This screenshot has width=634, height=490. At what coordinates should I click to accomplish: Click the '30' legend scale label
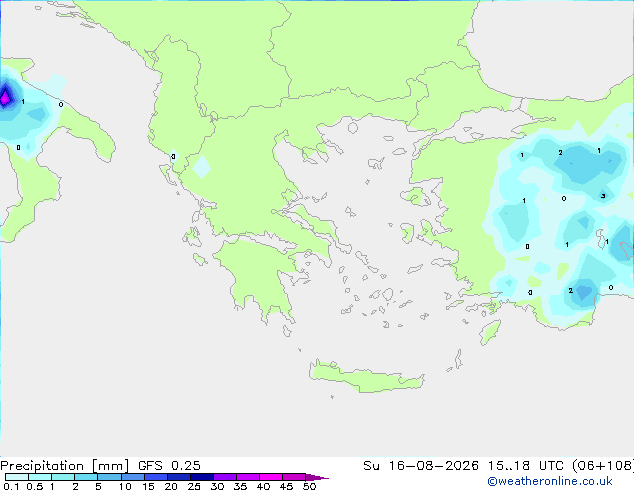coord(217,486)
